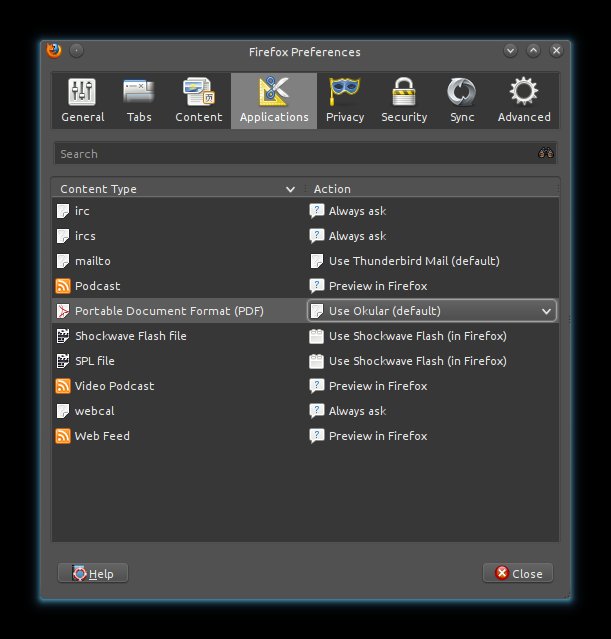Viewport: 611px width, 639px height.
Task: Click Always ask action for irc
Action: 357,211
